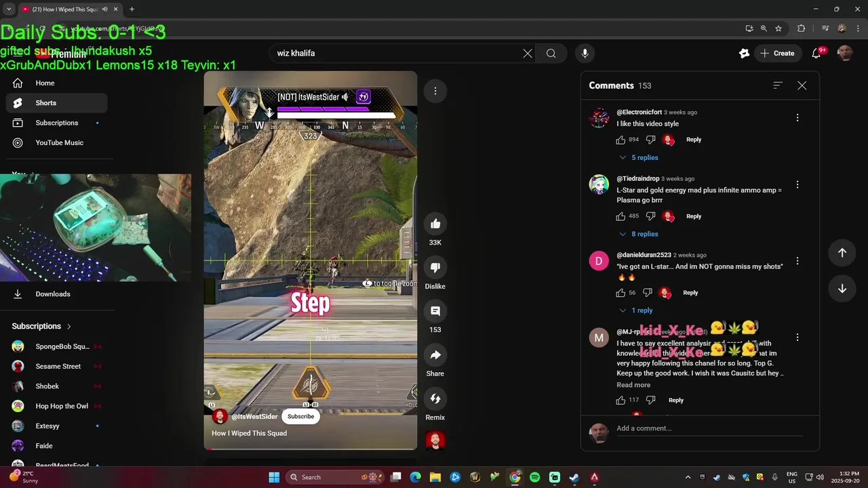Image resolution: width=868 pixels, height=488 pixels.
Task: Open Spotify from the taskbar
Action: pos(534,477)
